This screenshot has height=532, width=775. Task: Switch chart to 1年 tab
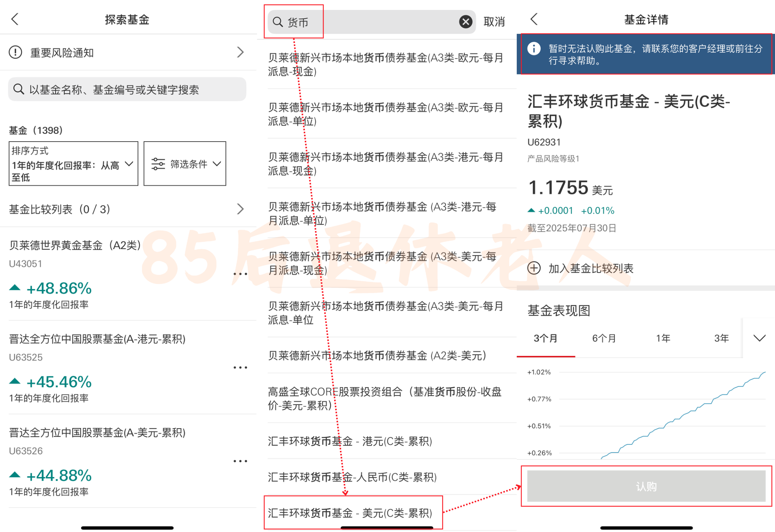(x=663, y=338)
